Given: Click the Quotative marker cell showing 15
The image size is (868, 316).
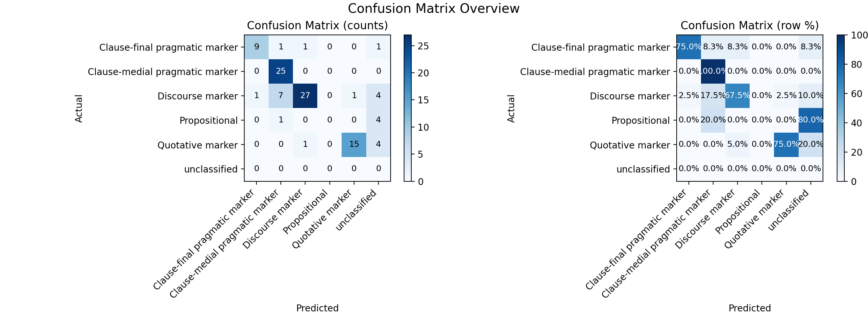Looking at the screenshot, I should [354, 145].
